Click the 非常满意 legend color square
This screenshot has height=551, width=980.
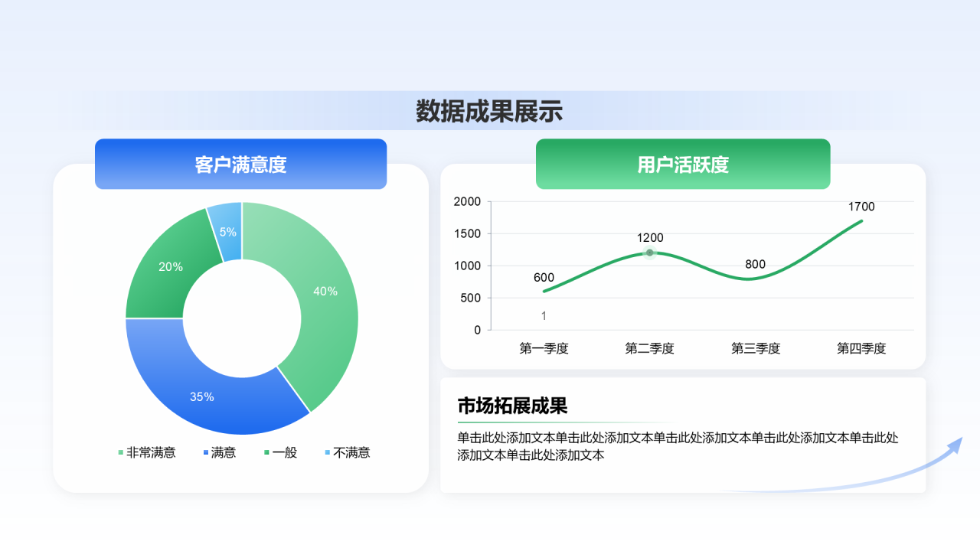[x=121, y=453]
